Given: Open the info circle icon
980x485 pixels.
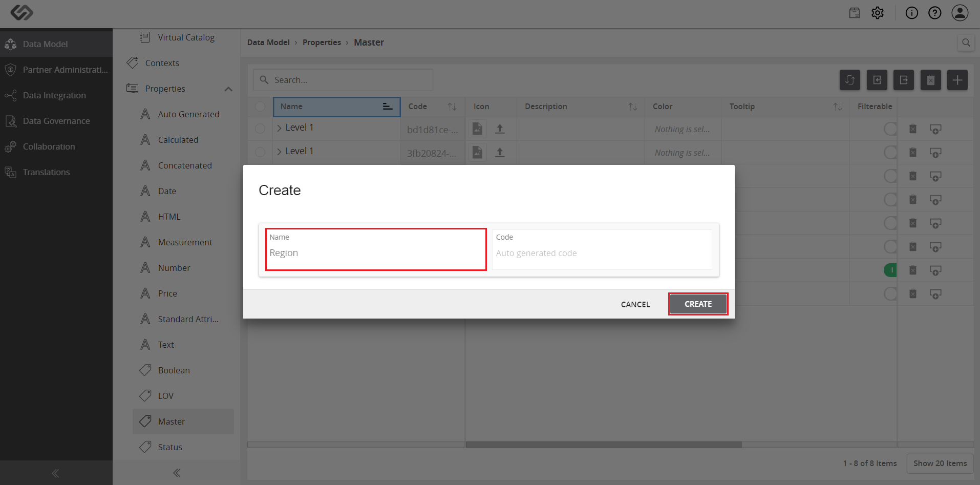Looking at the screenshot, I should pos(912,13).
